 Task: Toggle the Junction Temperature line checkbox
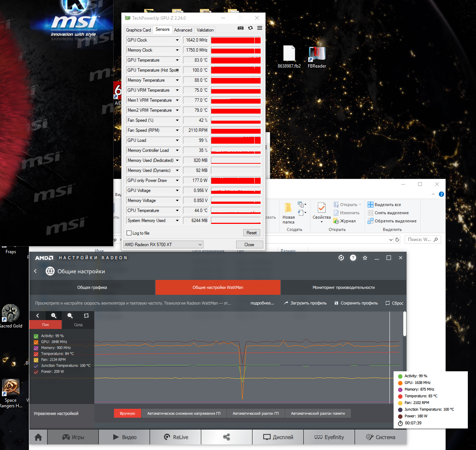pos(36,366)
